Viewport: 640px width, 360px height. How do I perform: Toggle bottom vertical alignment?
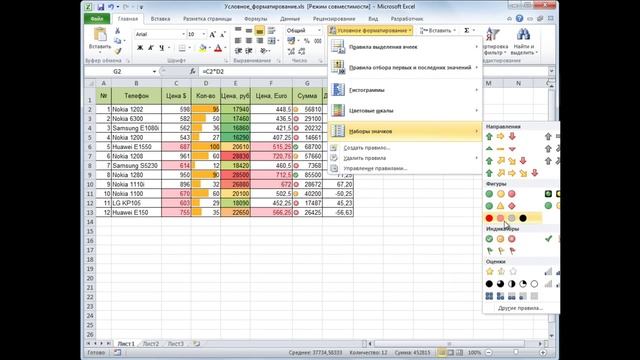tap(260, 31)
